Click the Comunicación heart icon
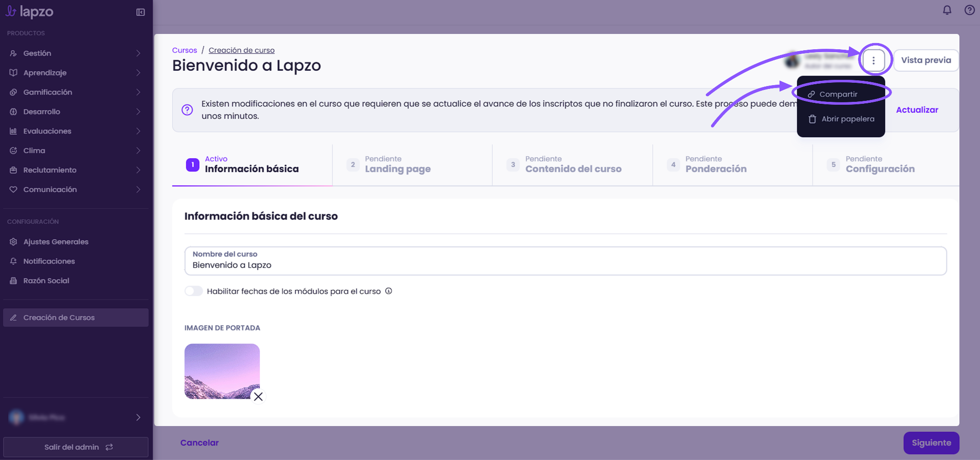This screenshot has height=460, width=980. [x=13, y=189]
